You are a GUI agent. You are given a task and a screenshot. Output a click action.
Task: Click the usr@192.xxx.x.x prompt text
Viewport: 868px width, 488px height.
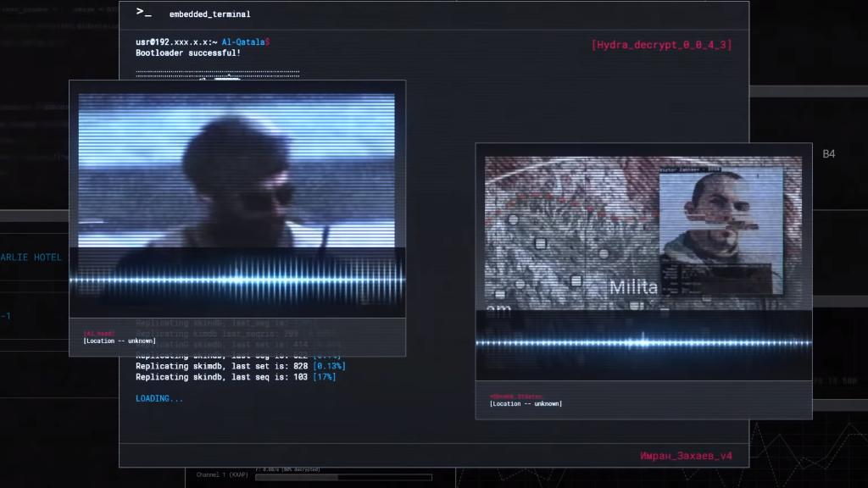(x=176, y=42)
